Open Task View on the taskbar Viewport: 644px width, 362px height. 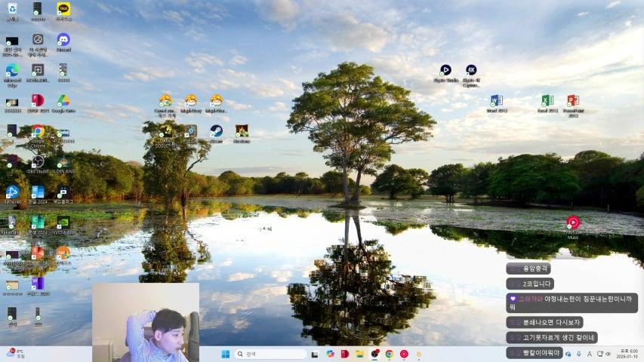point(315,354)
